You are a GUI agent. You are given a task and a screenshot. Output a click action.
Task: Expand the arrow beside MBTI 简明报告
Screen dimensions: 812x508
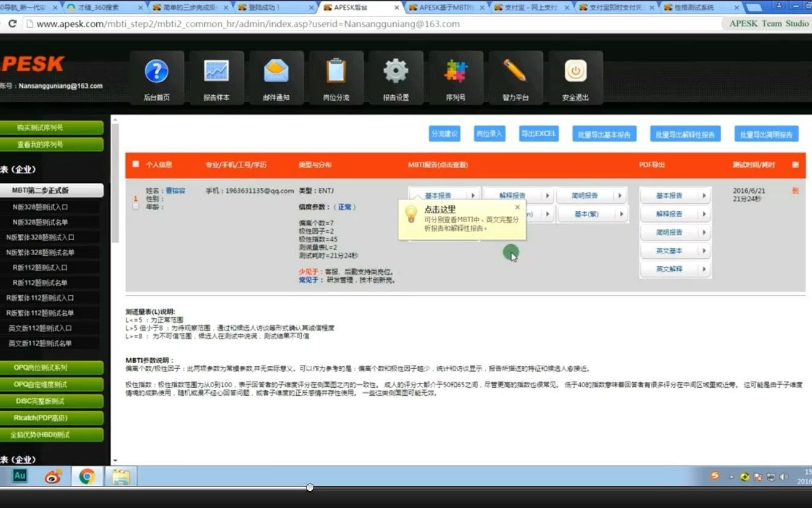click(x=621, y=196)
